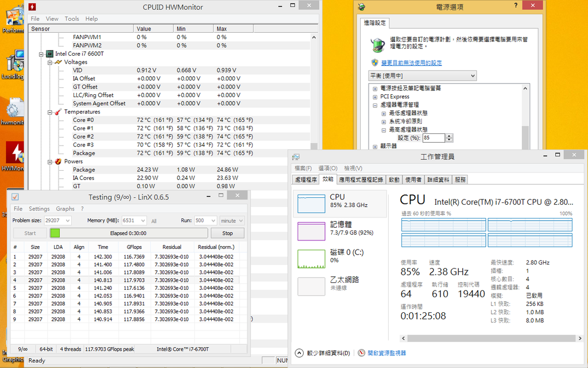Click the LinX elapsed progress bar

pyautogui.click(x=129, y=233)
